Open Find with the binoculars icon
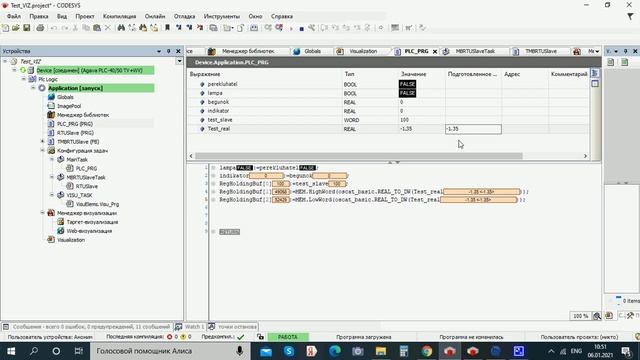The height and width of the screenshot is (360, 640). pyautogui.click(x=121, y=28)
